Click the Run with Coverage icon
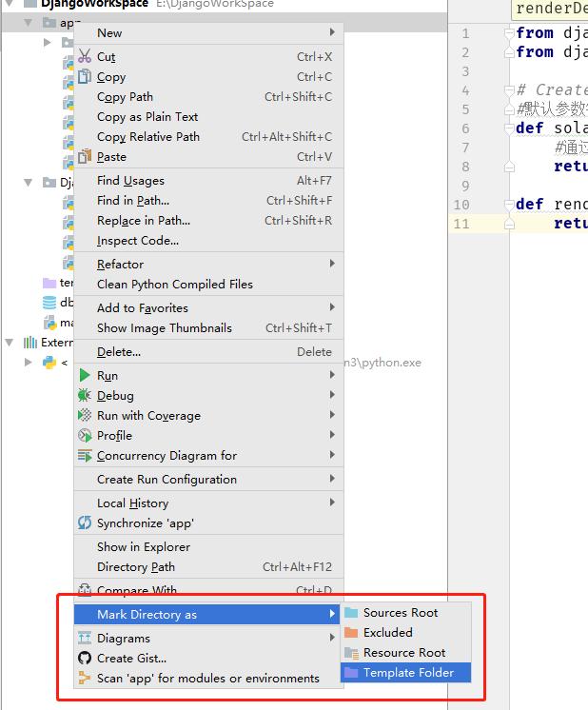The width and height of the screenshot is (588, 710). tap(85, 415)
